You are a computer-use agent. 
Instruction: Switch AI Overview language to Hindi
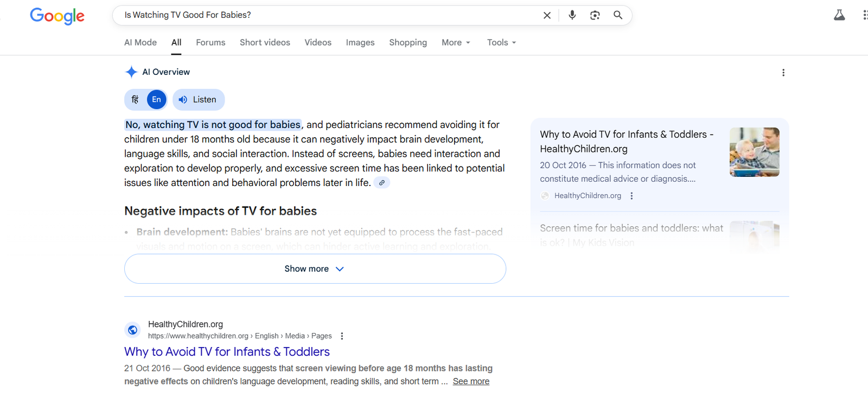pos(136,100)
